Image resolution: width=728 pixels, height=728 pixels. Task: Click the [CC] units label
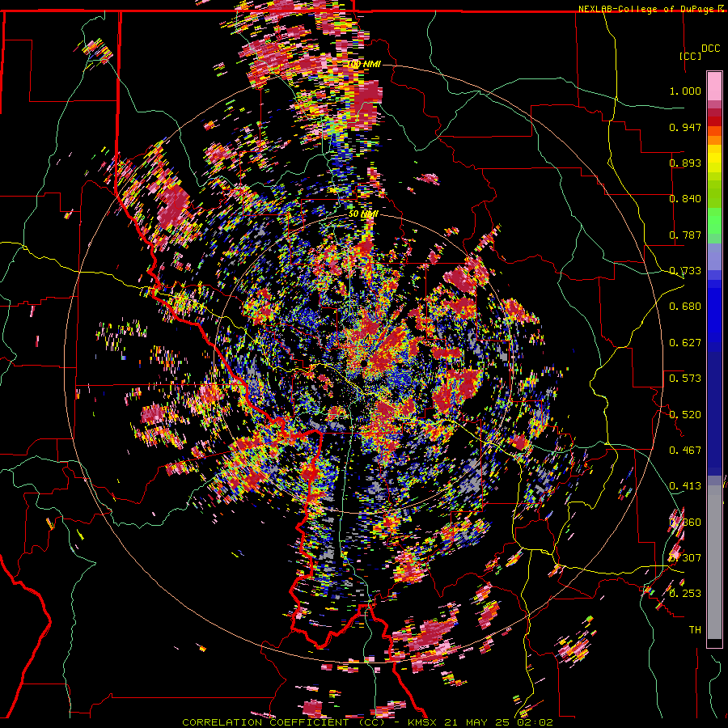[x=691, y=56]
